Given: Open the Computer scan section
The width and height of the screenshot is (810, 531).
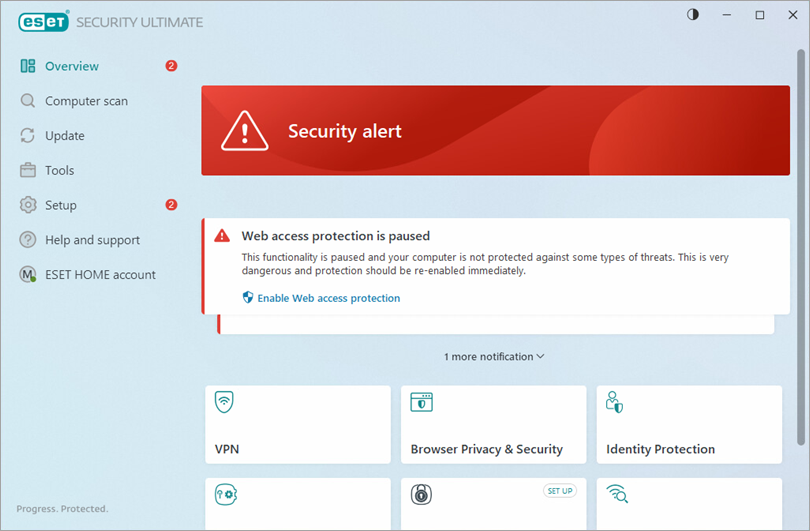Looking at the screenshot, I should coord(86,101).
